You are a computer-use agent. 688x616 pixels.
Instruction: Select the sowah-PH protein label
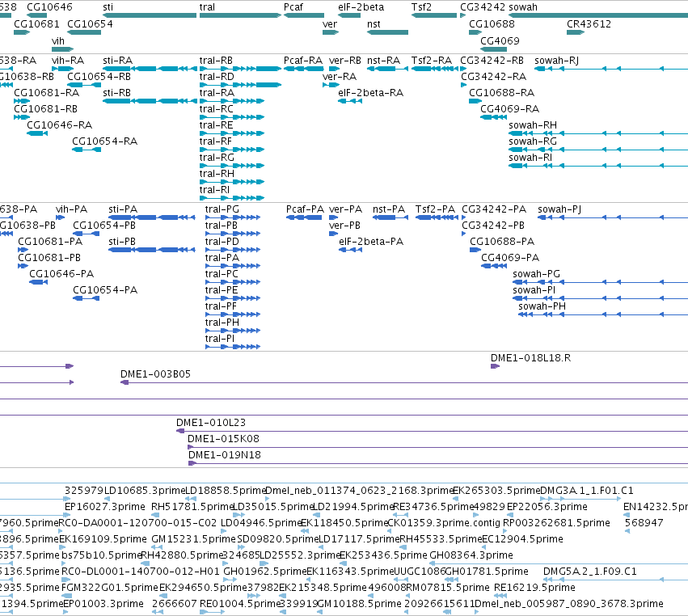542,306
